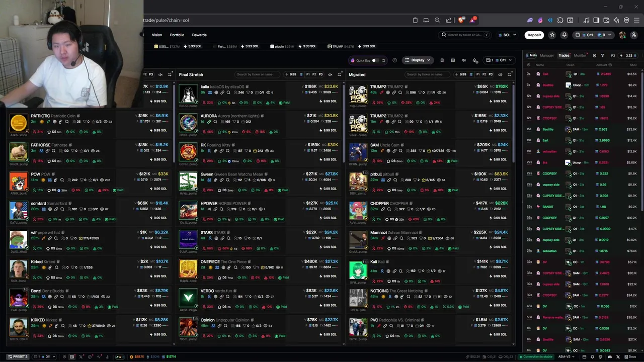Open the Rewards nav tab
The width and height of the screenshot is (644, 362).
tap(199, 35)
